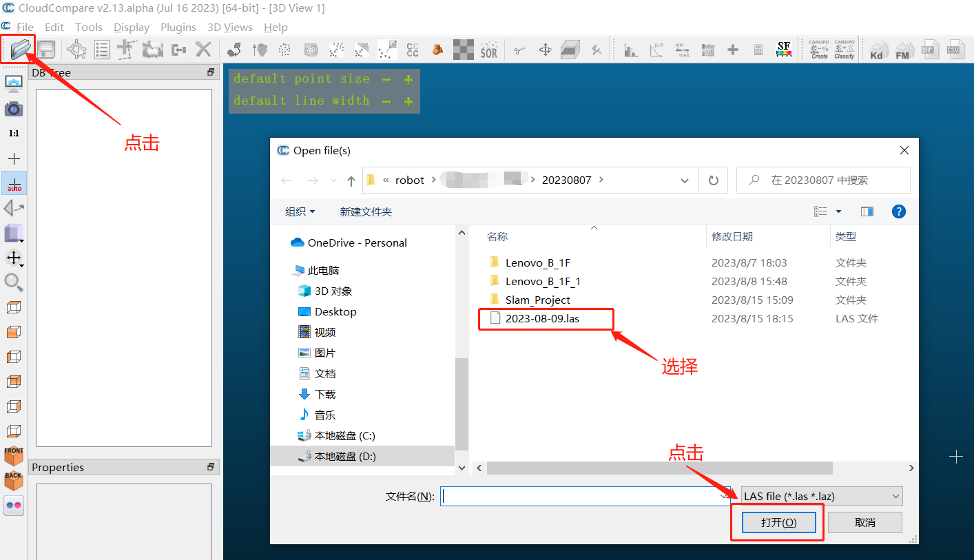
Task: Click the checkerboard toolbar icon
Action: coord(464,50)
